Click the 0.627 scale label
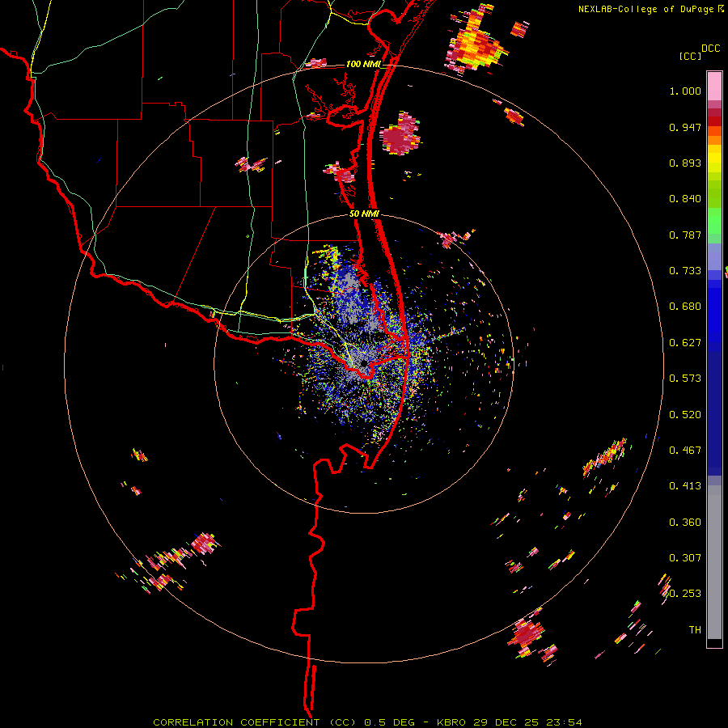 pyautogui.click(x=685, y=343)
